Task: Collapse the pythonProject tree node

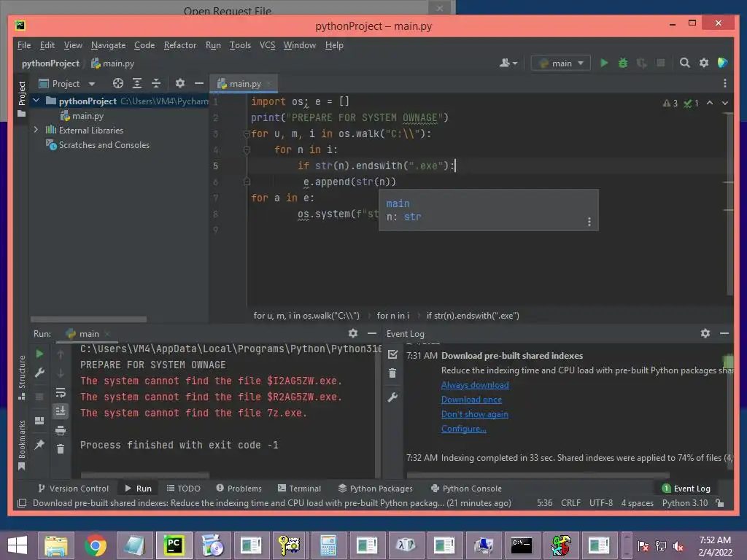Action: point(36,101)
